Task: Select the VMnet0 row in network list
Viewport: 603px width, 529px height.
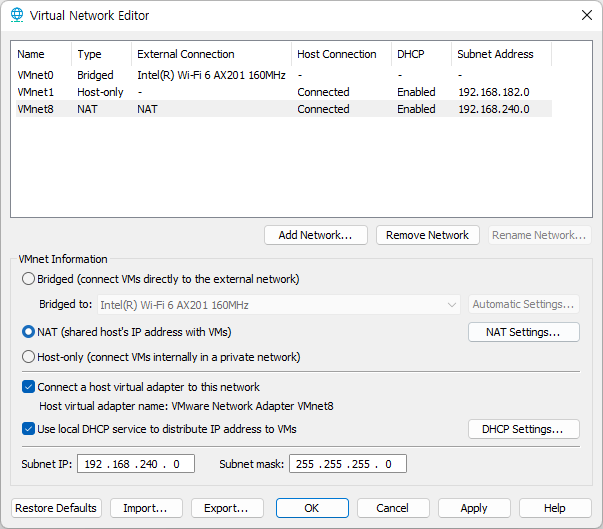Action: pos(284,75)
